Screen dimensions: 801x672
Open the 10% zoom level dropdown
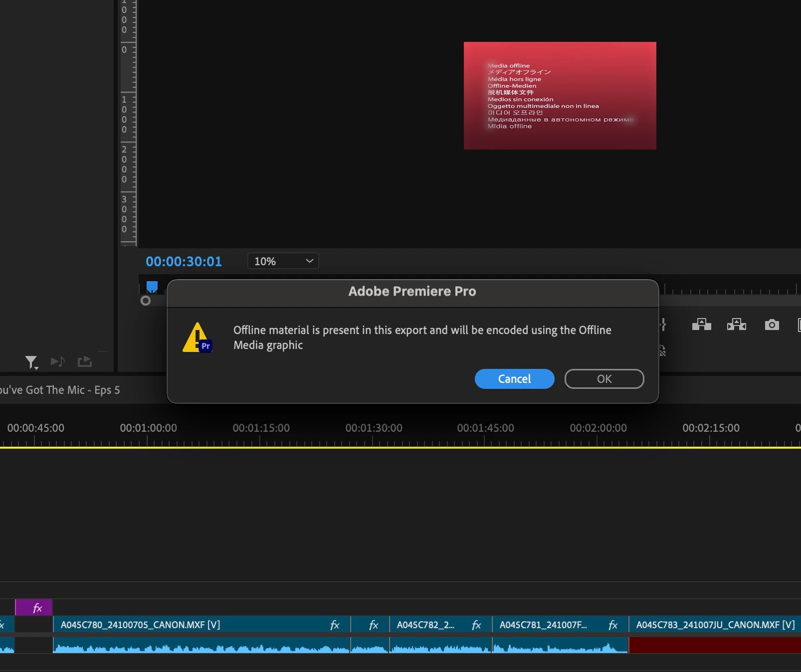pyautogui.click(x=283, y=261)
